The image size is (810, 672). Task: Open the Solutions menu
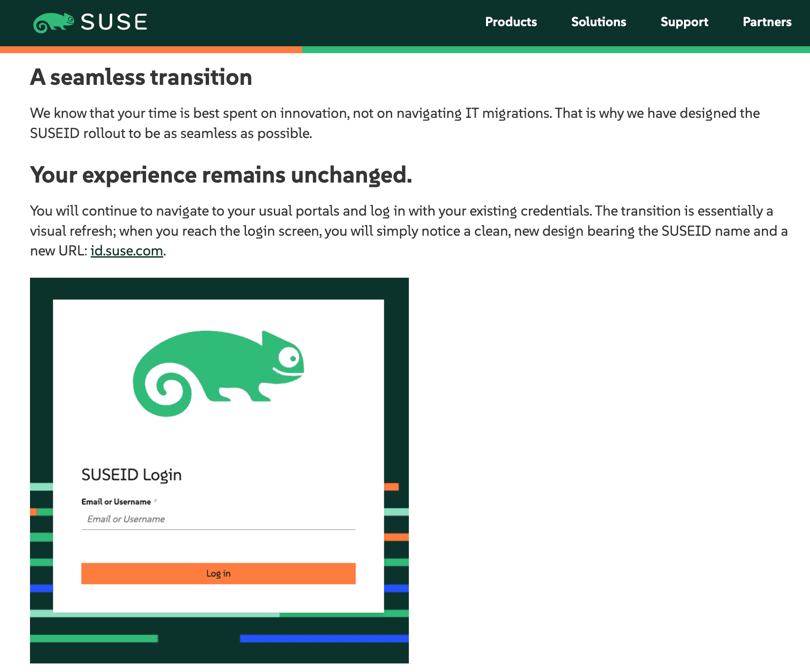tap(599, 22)
